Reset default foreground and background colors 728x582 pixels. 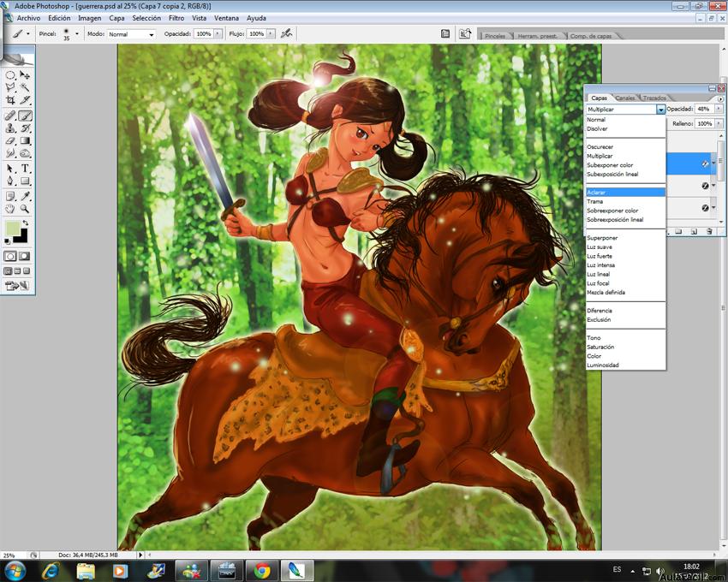[x=7, y=241]
